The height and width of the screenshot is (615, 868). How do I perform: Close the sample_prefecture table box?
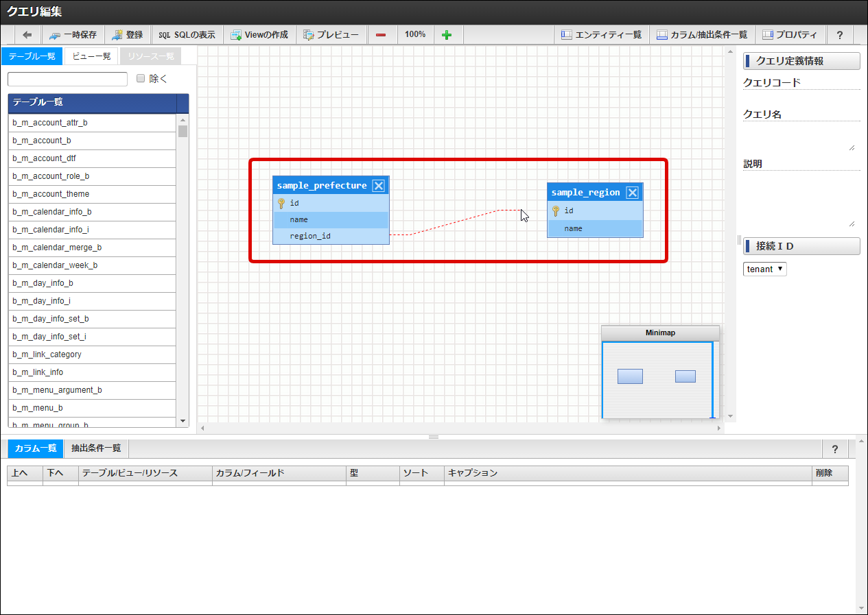click(379, 186)
